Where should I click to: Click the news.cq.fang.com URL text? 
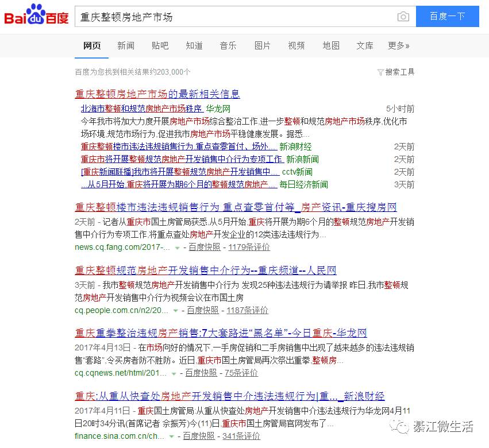pyautogui.click(x=122, y=247)
